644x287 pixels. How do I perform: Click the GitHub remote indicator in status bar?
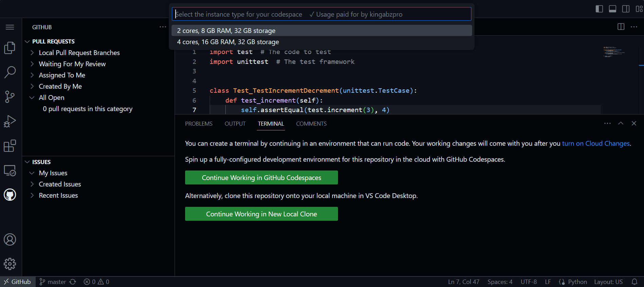(18, 282)
